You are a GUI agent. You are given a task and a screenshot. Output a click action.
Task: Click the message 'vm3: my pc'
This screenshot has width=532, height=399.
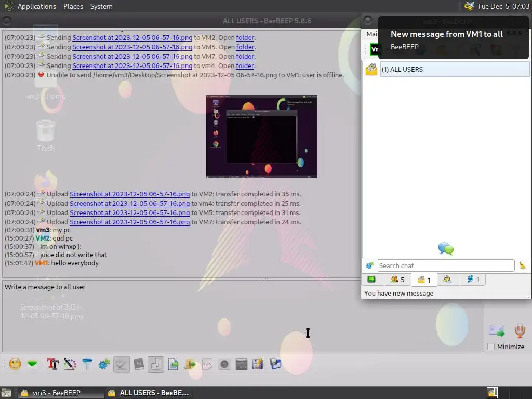click(x=54, y=230)
